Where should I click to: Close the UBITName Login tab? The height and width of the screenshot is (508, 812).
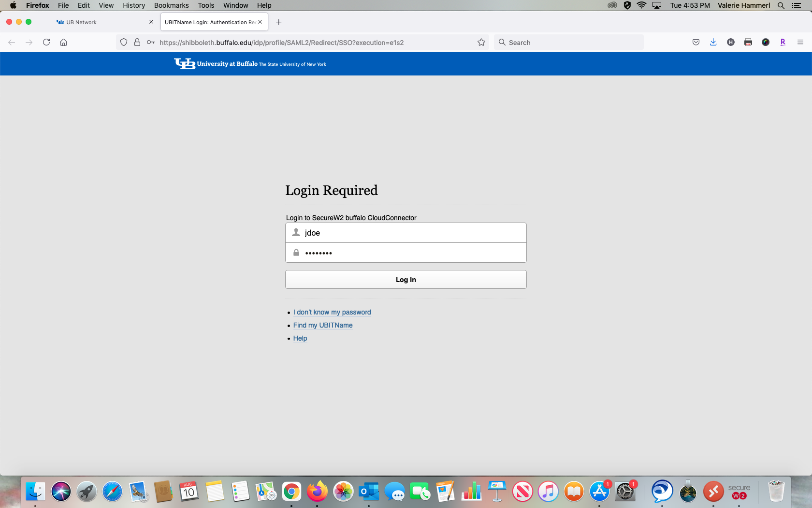point(260,22)
